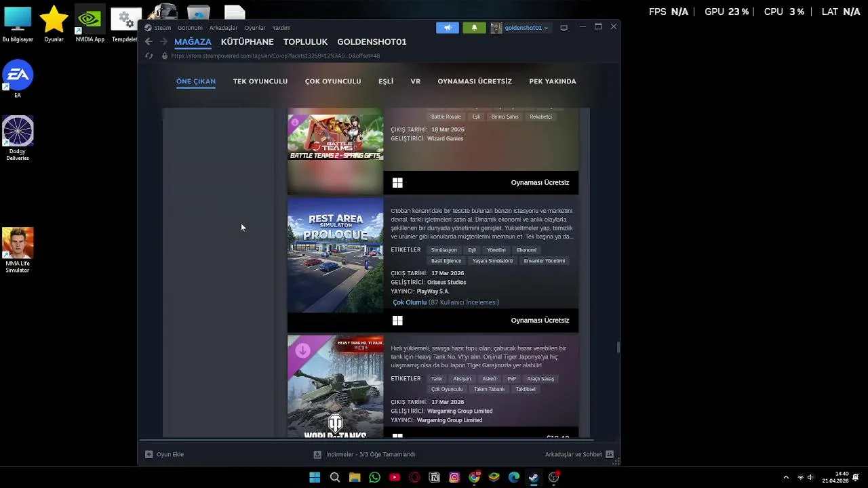868x488 pixels.
Task: Click the Battle Royale tag
Action: click(446, 117)
